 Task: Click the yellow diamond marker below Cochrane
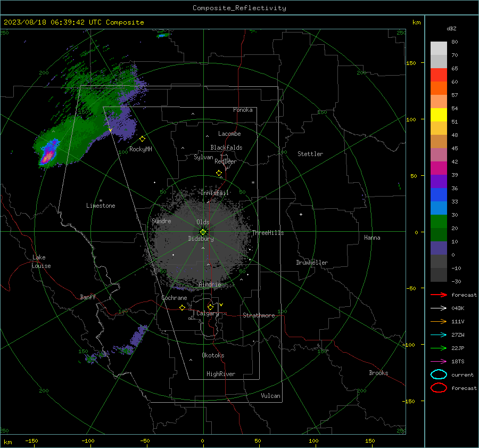pos(182,307)
